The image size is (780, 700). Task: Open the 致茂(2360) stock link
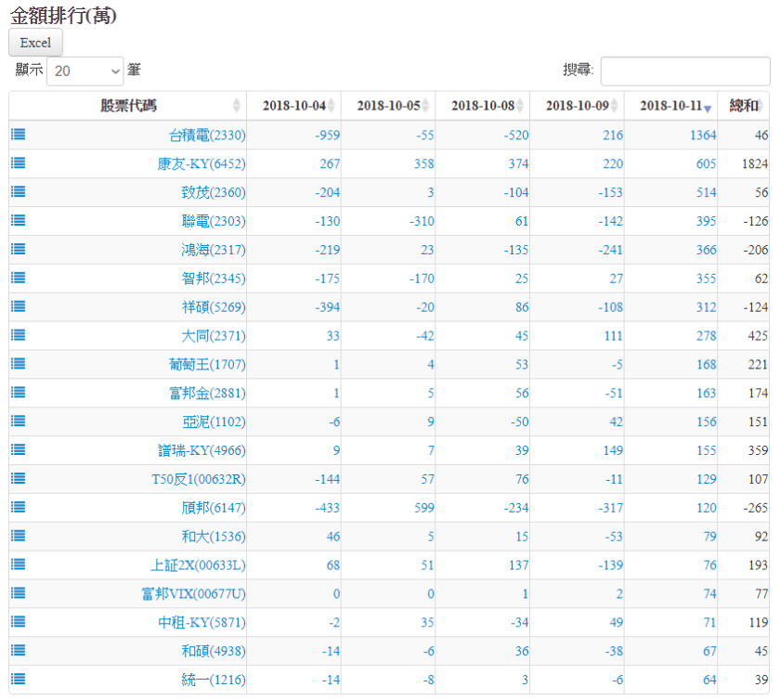[214, 192]
